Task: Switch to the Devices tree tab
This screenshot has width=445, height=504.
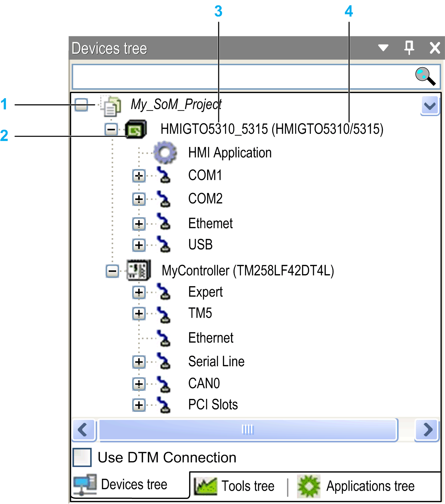Action: (130, 485)
